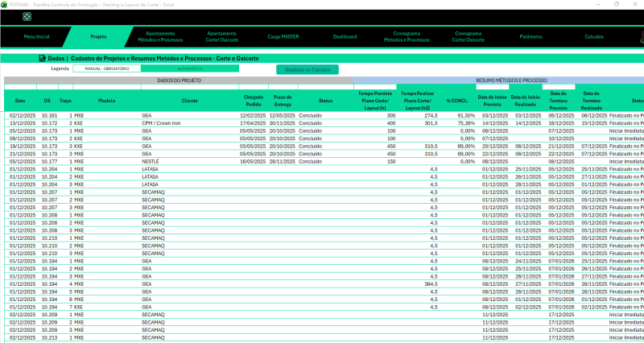Image resolution: width=644 pixels, height=343 pixels.
Task: Open the Menu Inicial tab
Action: tap(36, 37)
